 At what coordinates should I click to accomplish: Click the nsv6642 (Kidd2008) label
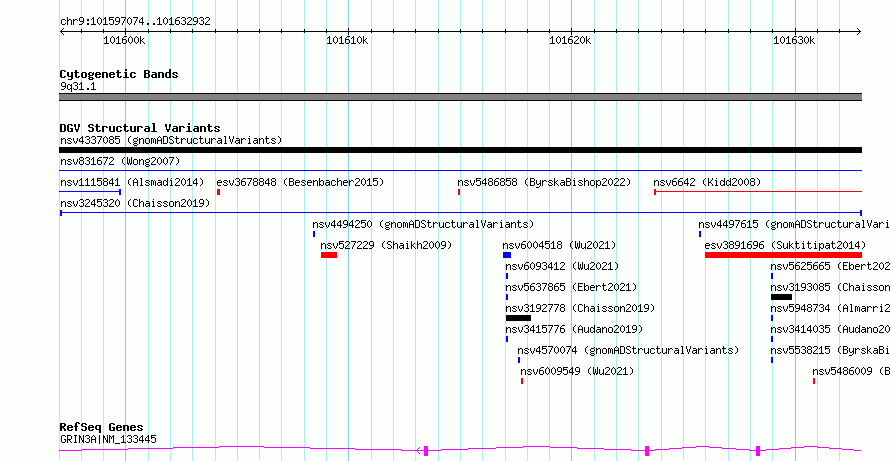(x=707, y=182)
